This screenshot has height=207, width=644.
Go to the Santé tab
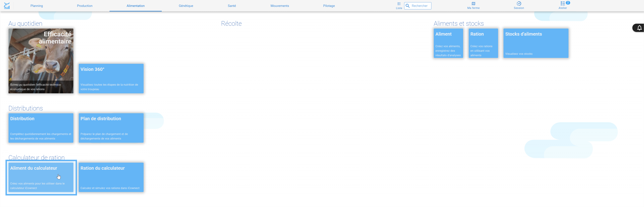tap(232, 6)
